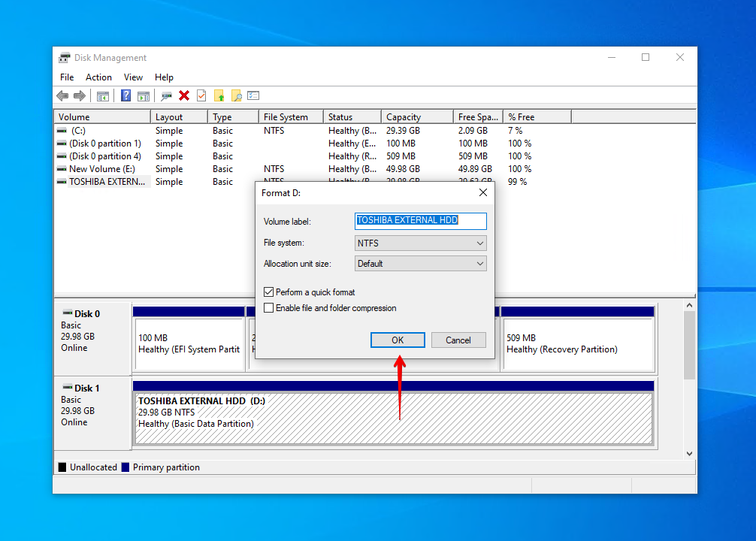Open the Help menu
This screenshot has height=541, width=756.
click(164, 77)
